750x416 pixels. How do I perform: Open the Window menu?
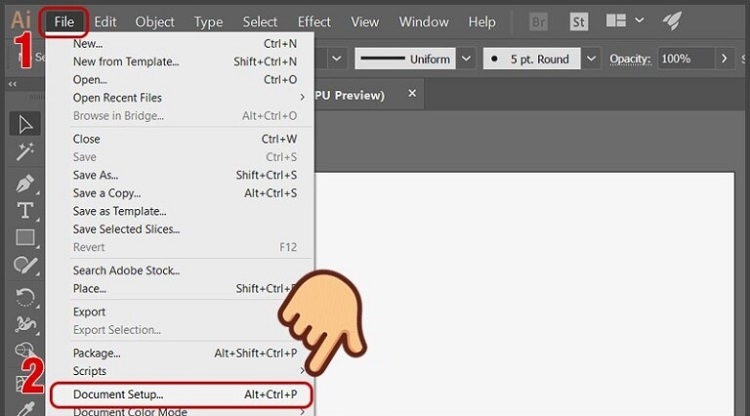click(424, 22)
